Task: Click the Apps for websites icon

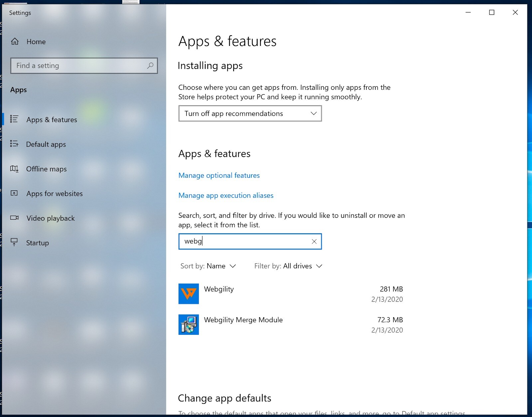Action: (14, 193)
